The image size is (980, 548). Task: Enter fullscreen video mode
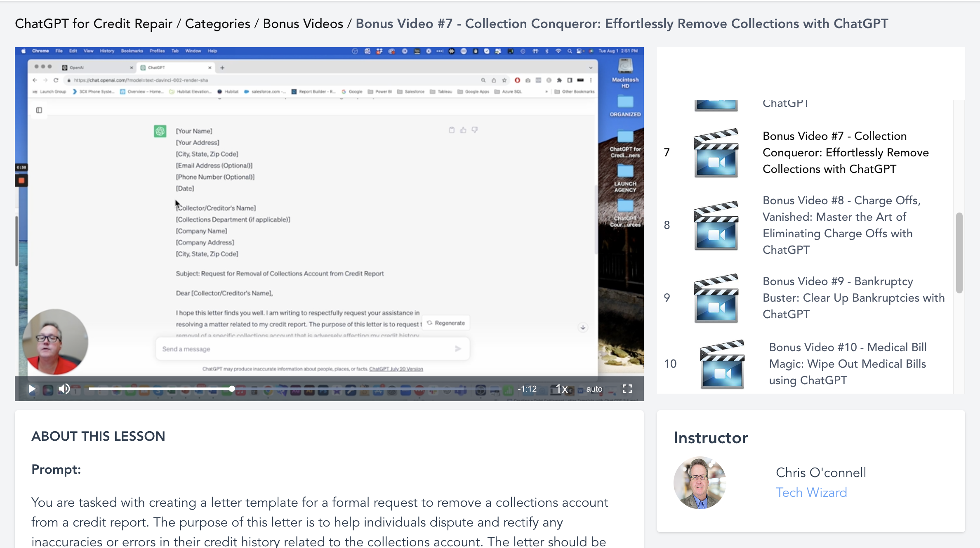pos(627,389)
